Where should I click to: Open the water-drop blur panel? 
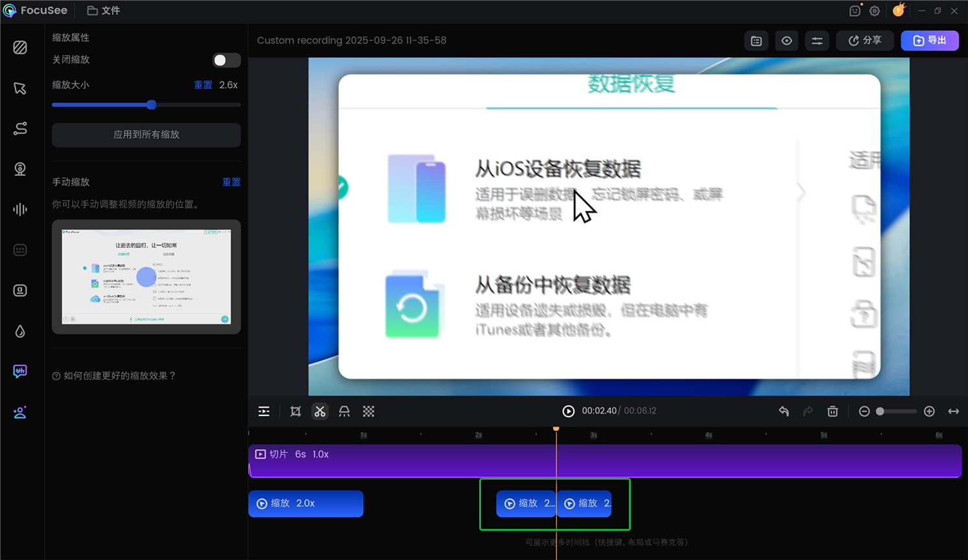[x=20, y=331]
